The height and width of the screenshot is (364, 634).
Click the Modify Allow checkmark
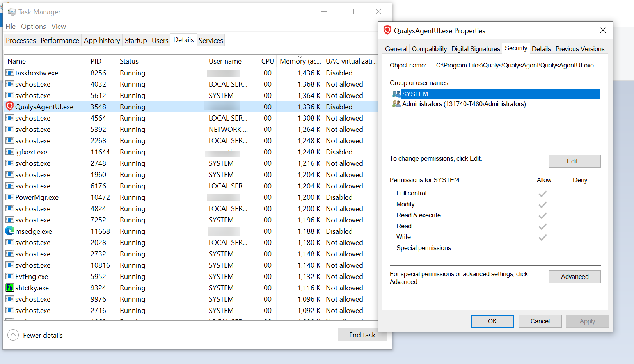click(x=542, y=204)
